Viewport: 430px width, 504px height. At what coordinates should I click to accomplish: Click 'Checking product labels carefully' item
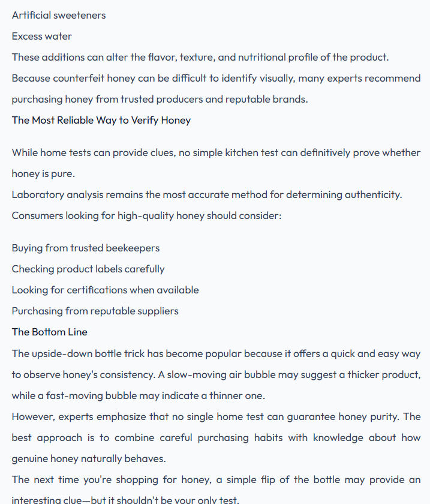pos(88,269)
